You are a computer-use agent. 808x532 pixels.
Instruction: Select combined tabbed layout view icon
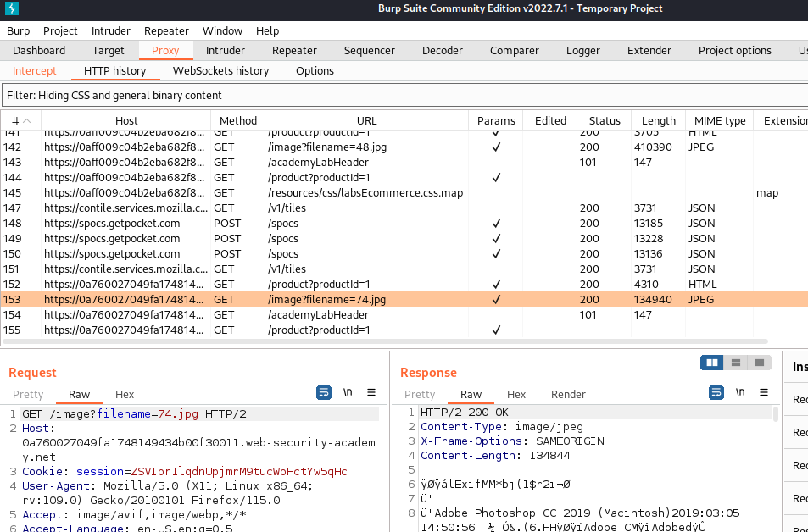760,363
